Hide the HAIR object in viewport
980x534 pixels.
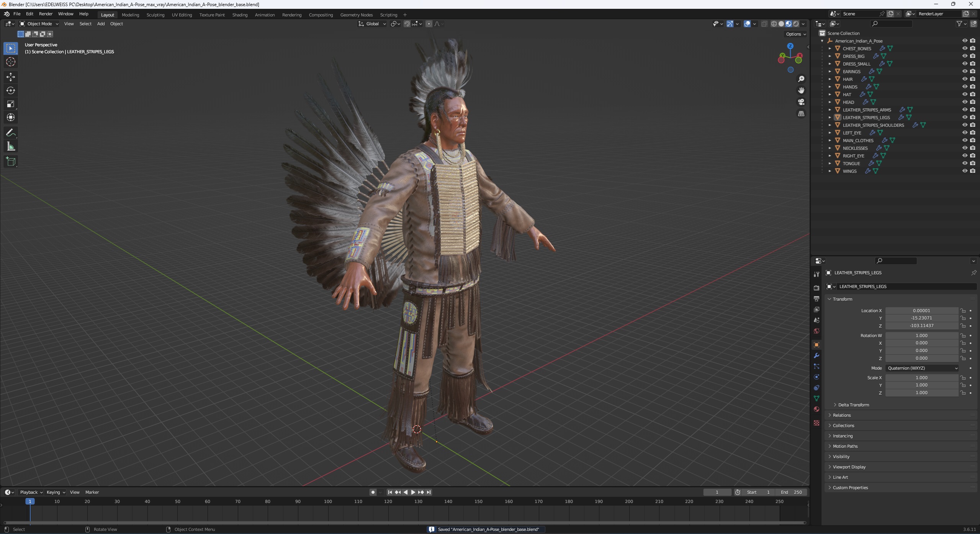pyautogui.click(x=965, y=79)
